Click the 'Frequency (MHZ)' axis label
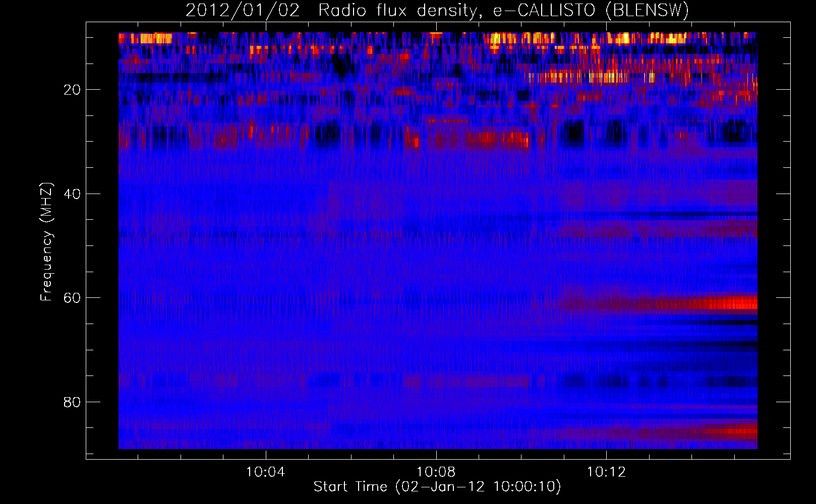816x504 pixels. 46,242
